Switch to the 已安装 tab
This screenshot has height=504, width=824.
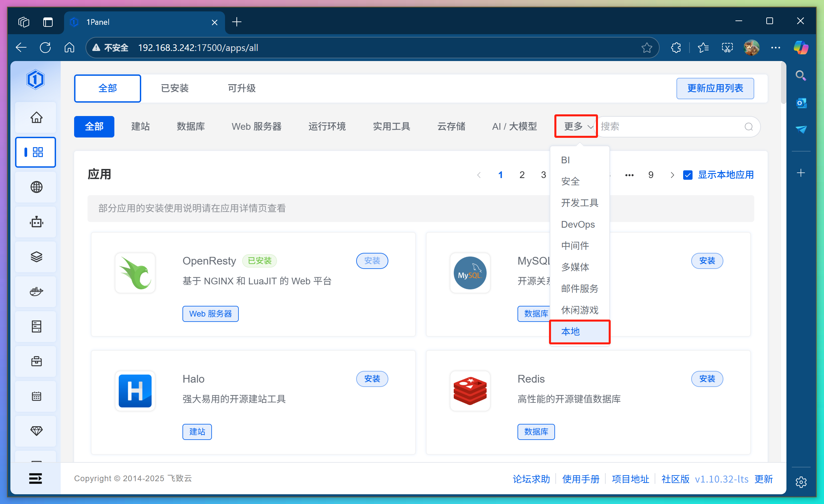(x=175, y=88)
